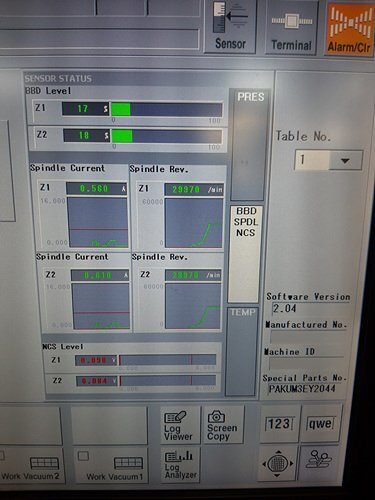Select Z1 spindle rev value 29970

coord(194,189)
